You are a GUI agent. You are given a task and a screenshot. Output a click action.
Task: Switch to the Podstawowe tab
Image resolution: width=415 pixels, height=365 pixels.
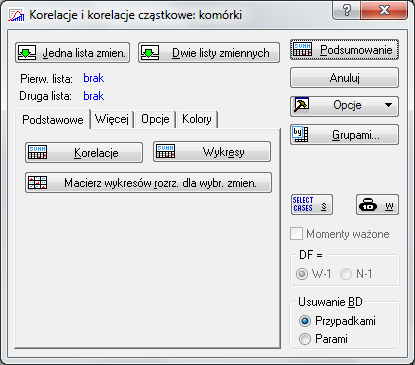(53, 120)
